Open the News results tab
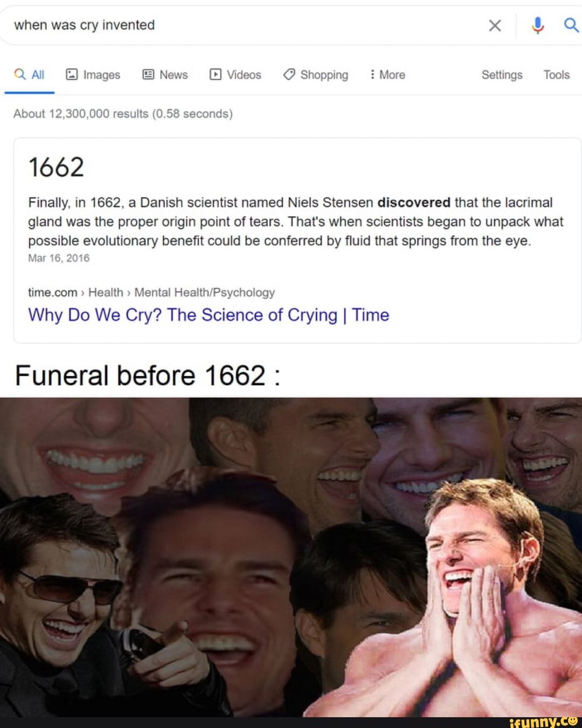 pos(174,74)
